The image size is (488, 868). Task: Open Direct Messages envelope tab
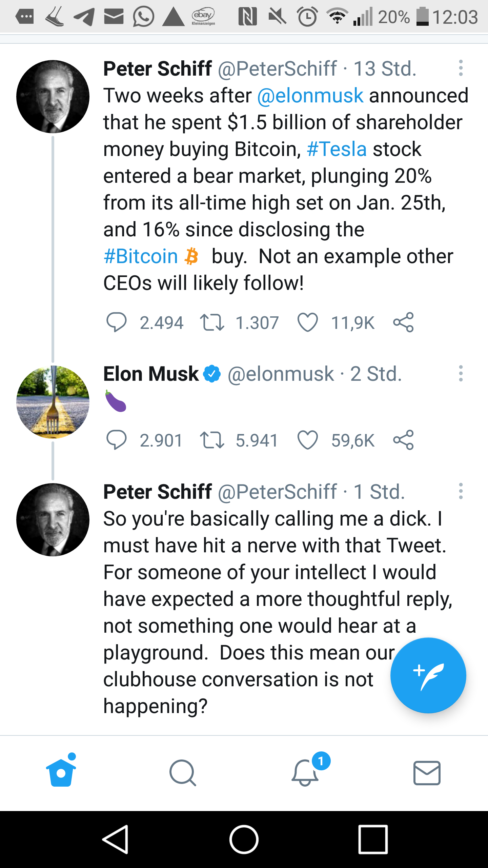[427, 772]
